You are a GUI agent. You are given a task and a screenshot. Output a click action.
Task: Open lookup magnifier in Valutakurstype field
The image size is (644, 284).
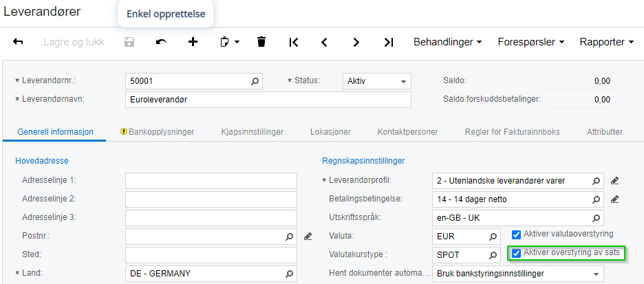pos(493,255)
